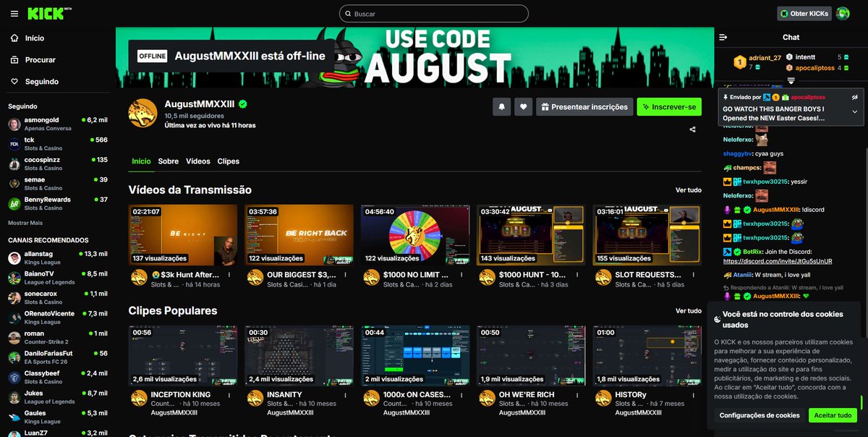868x437 pixels.
Task: Open options menu for SLOT REQUESTS video
Action: [693, 275]
